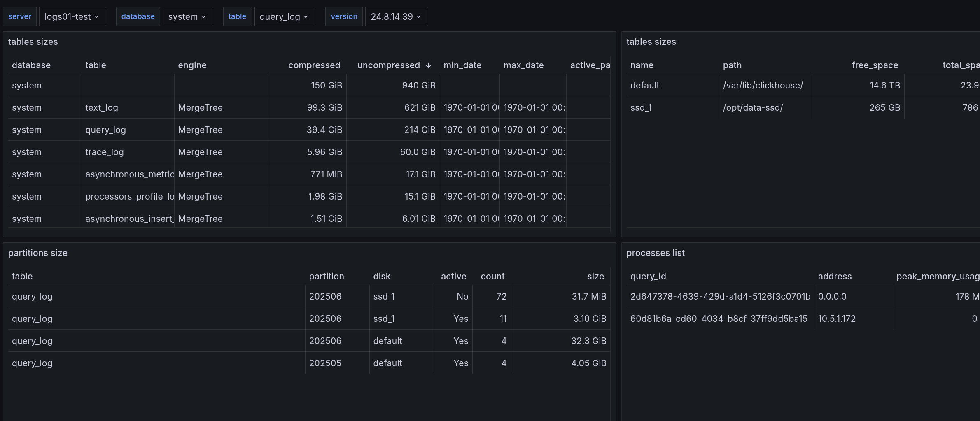Sort by the compressed column header
980x421 pixels.
(314, 65)
